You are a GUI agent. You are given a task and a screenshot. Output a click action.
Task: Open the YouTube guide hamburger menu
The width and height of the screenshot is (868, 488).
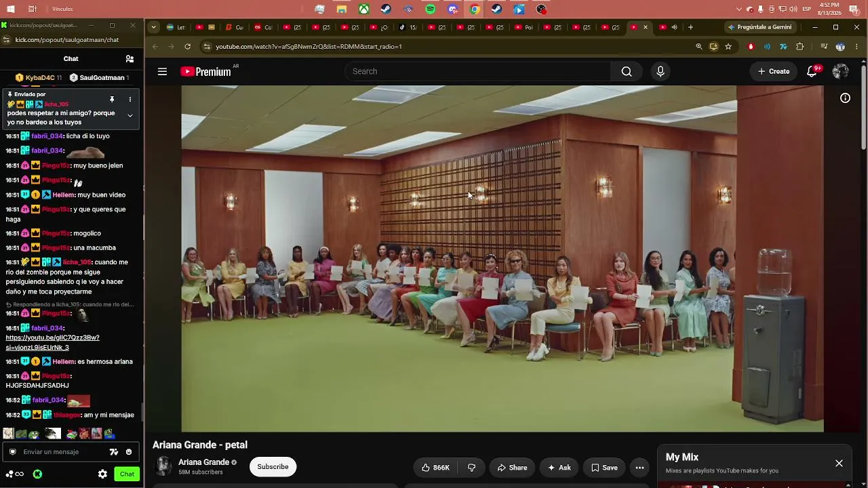162,71
